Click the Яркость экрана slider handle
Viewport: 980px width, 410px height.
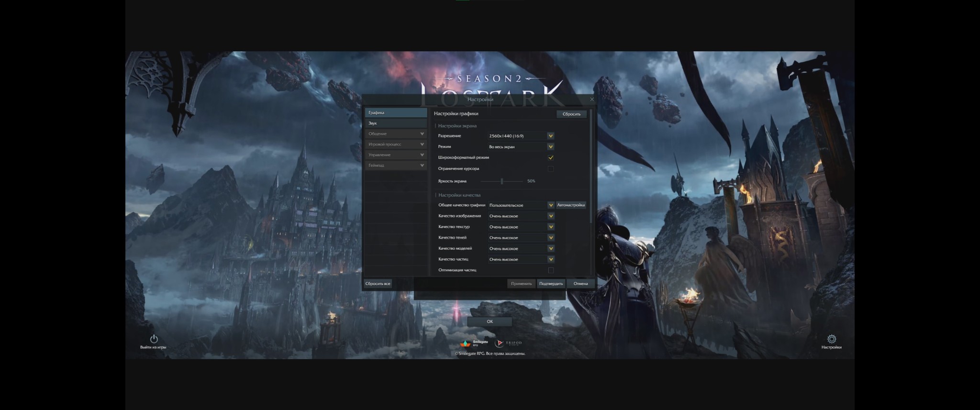501,181
